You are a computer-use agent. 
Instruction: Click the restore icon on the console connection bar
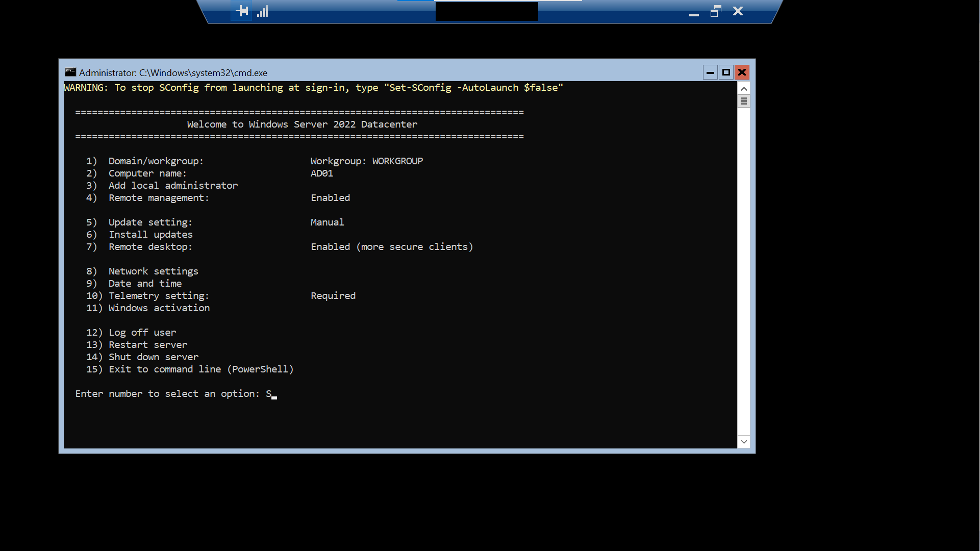click(716, 11)
